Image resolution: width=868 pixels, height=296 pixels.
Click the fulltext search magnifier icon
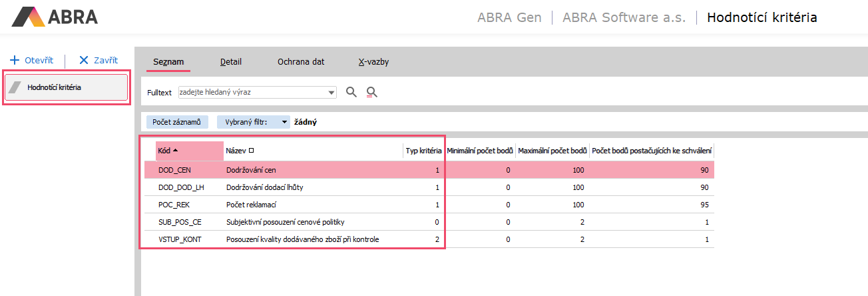click(351, 92)
